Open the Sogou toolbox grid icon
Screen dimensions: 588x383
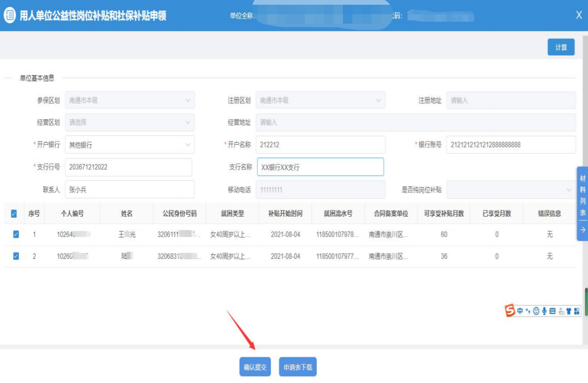click(x=576, y=311)
